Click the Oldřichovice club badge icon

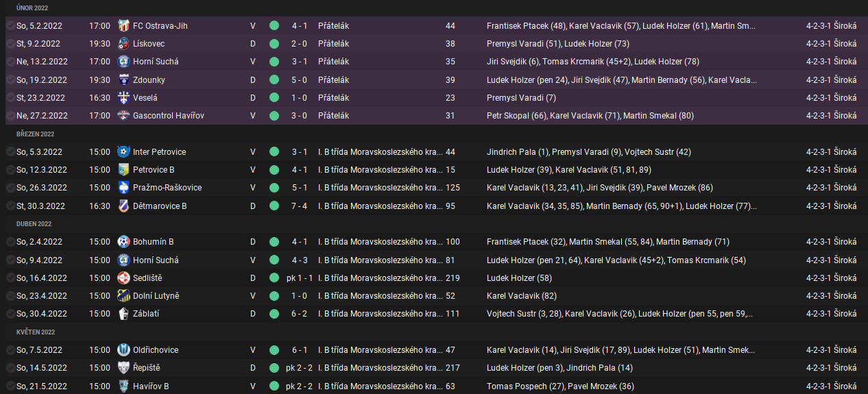(123, 350)
